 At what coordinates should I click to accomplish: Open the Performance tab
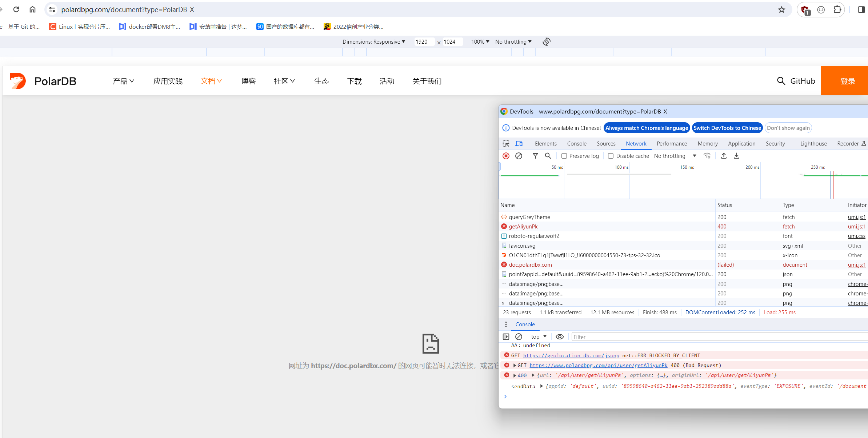[672, 144]
